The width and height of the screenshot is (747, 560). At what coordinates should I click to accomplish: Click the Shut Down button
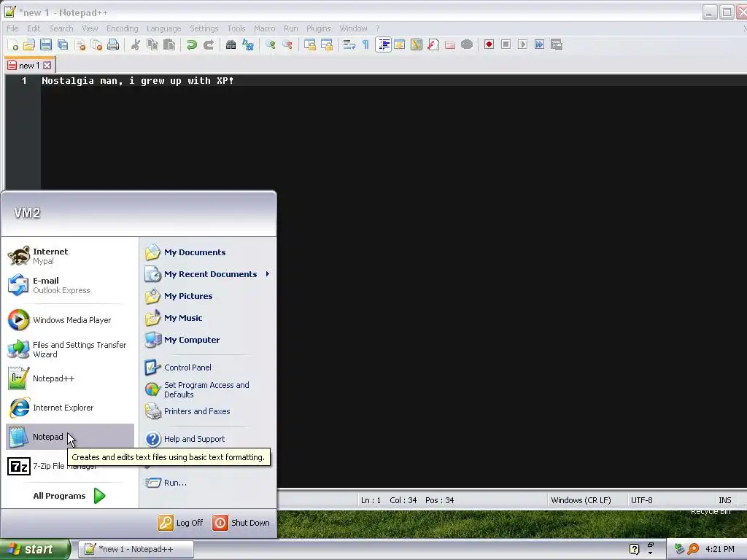(241, 523)
